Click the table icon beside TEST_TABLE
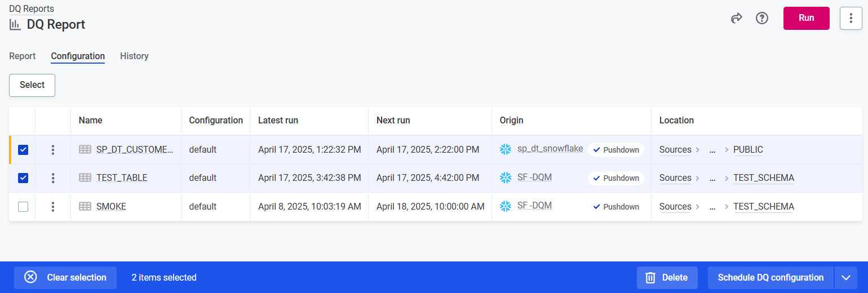 85,178
